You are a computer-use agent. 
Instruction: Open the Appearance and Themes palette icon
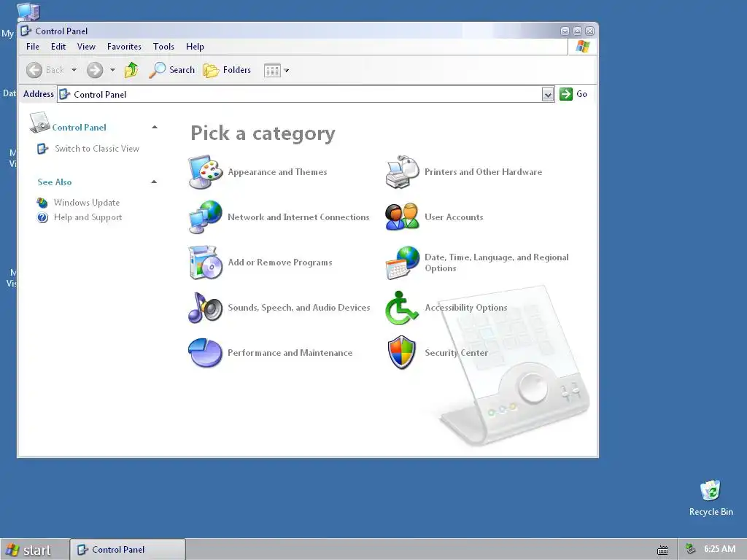[205, 172]
